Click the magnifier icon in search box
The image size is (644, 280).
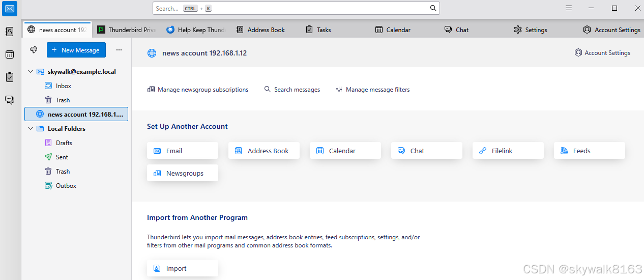click(433, 8)
